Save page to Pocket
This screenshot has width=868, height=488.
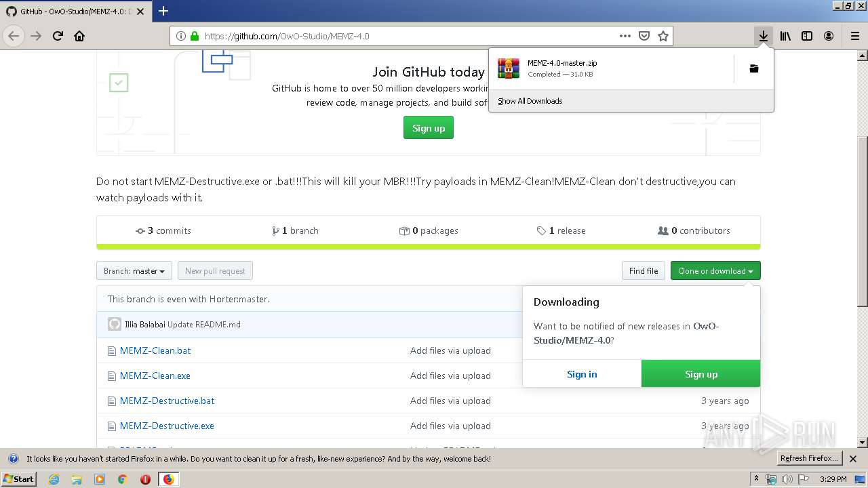[644, 36]
